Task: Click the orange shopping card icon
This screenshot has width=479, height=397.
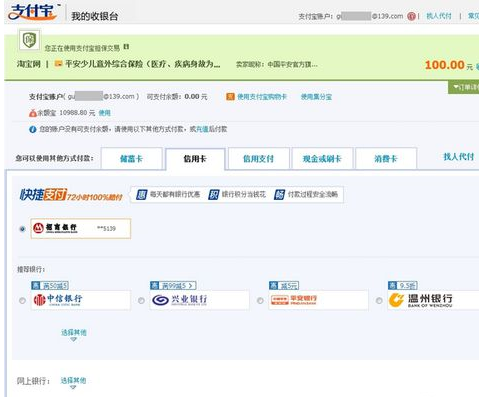Action: tap(230, 97)
